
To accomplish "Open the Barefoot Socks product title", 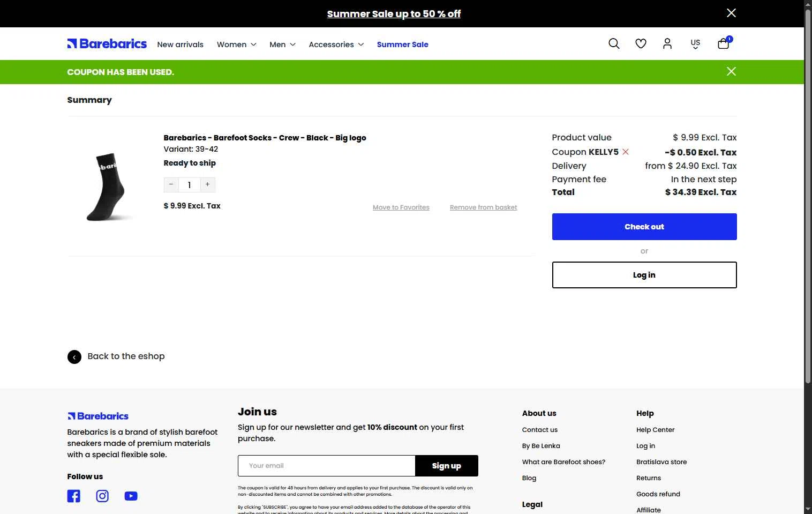I will coord(265,138).
